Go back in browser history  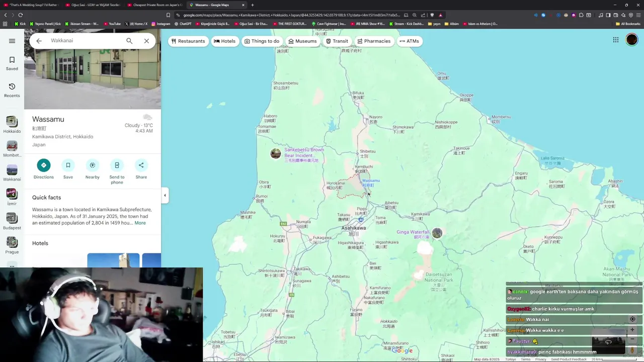point(6,15)
